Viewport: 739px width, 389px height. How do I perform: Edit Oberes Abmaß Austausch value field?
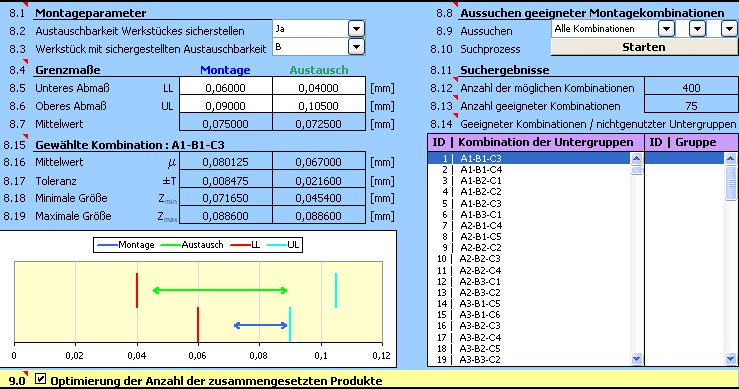[319, 106]
